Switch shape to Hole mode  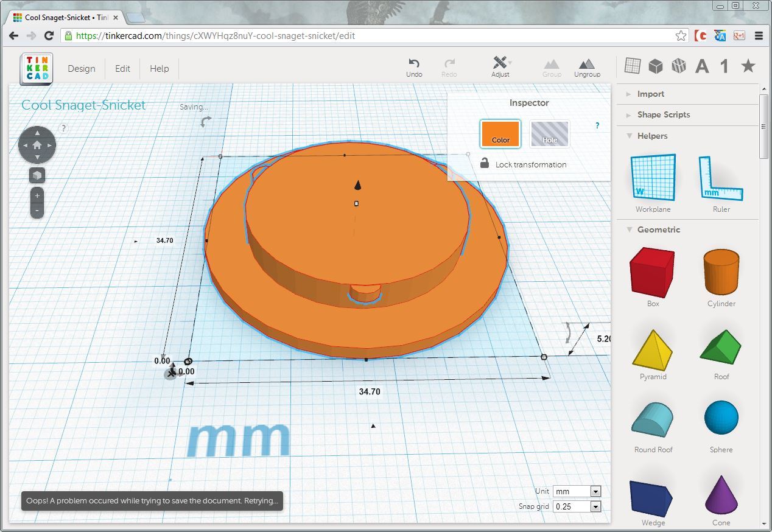pos(549,134)
